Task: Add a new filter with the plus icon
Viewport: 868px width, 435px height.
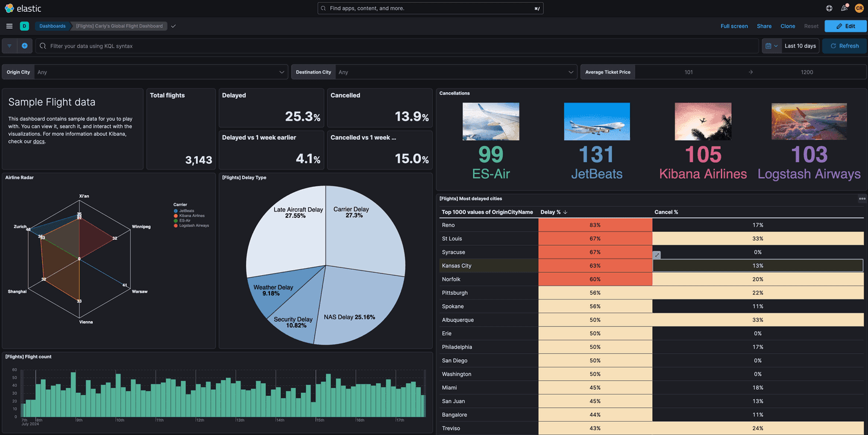Action: pyautogui.click(x=24, y=45)
